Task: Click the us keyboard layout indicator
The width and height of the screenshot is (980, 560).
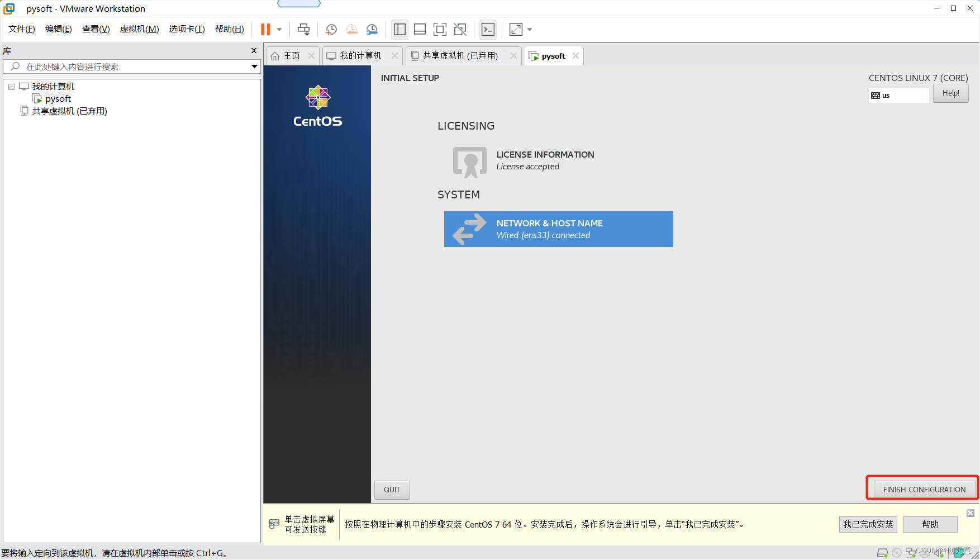Action: click(898, 96)
